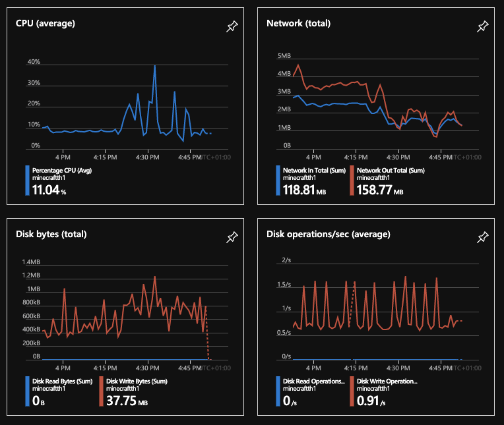
Task: Pin the Network (total) chart
Action: [483, 26]
